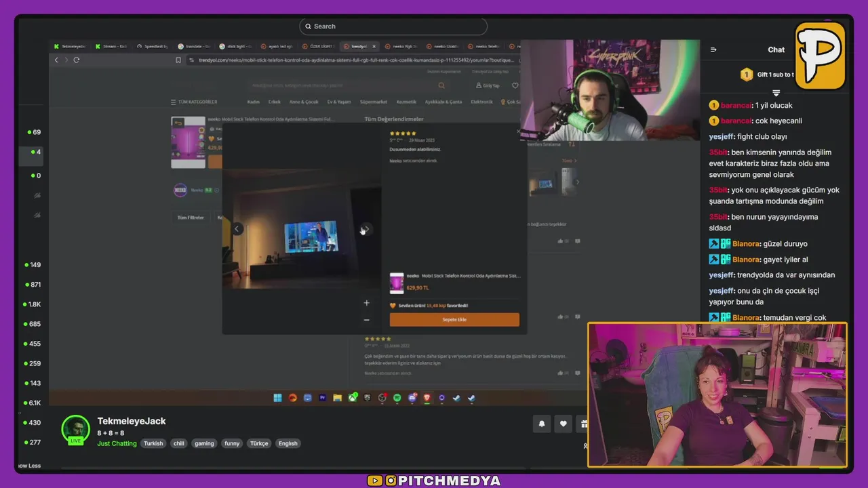Click username Blanora saying güzel duruyo
This screenshot has height=488, width=868.
(746, 243)
